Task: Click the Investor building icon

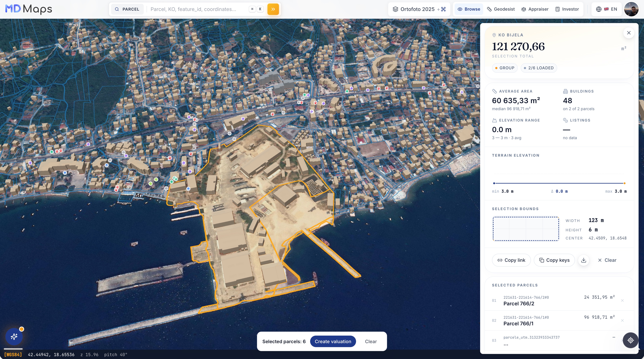Action: [x=557, y=9]
